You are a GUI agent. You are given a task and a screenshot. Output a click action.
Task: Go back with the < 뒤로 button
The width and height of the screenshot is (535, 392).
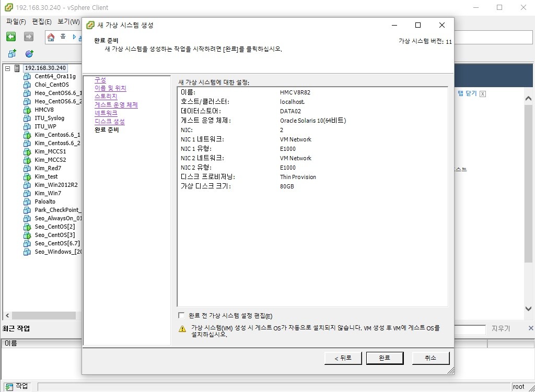point(338,358)
